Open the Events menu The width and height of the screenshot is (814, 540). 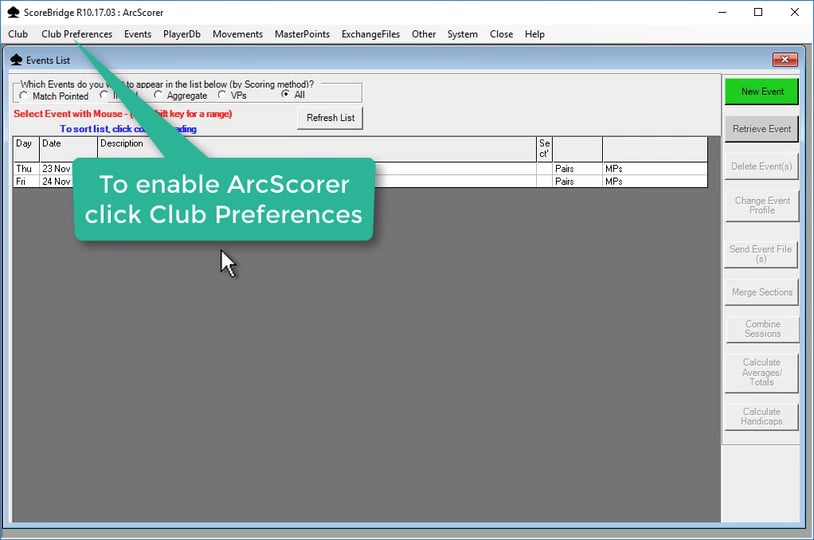click(x=138, y=34)
